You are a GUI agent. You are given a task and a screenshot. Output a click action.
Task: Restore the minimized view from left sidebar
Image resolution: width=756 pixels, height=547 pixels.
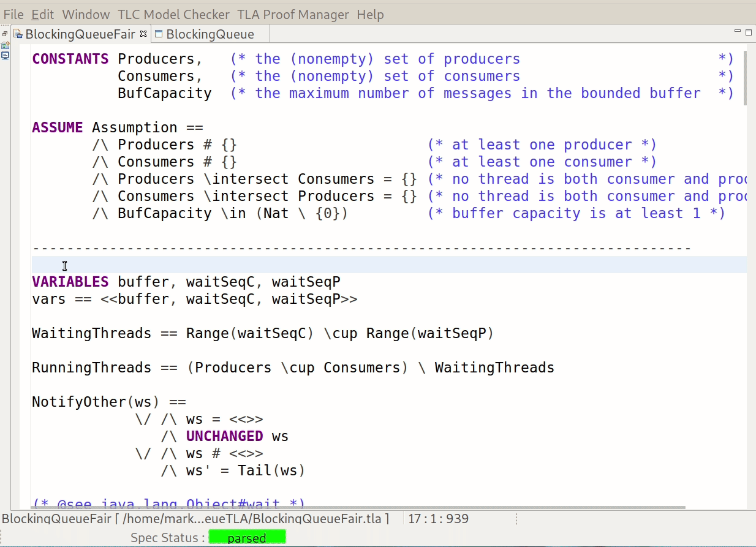(x=4, y=32)
